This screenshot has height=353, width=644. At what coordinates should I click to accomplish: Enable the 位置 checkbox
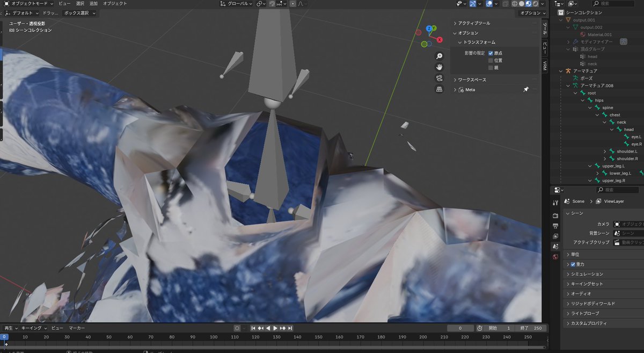pyautogui.click(x=491, y=60)
